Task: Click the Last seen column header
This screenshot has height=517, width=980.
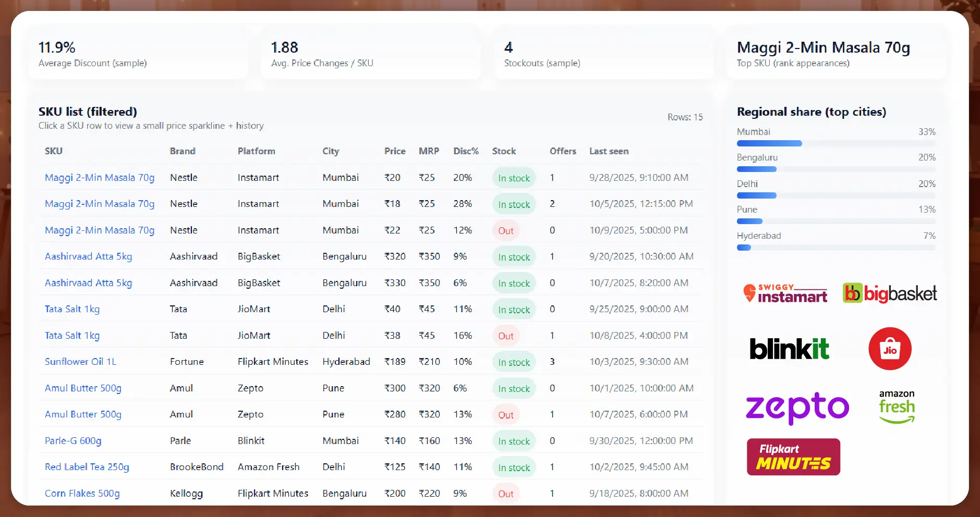Action: (x=609, y=151)
